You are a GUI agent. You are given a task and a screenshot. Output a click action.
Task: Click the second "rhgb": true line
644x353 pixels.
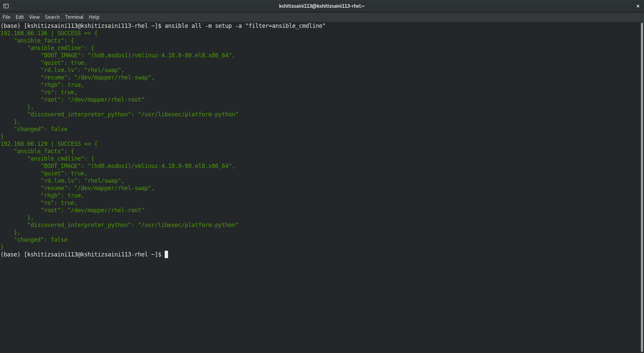(62, 195)
